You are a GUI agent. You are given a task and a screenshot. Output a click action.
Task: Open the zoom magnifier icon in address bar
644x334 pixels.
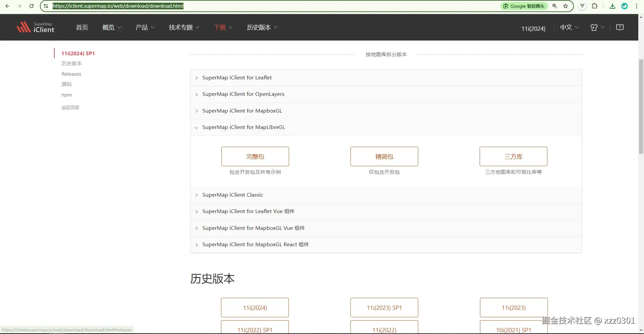coord(555,6)
